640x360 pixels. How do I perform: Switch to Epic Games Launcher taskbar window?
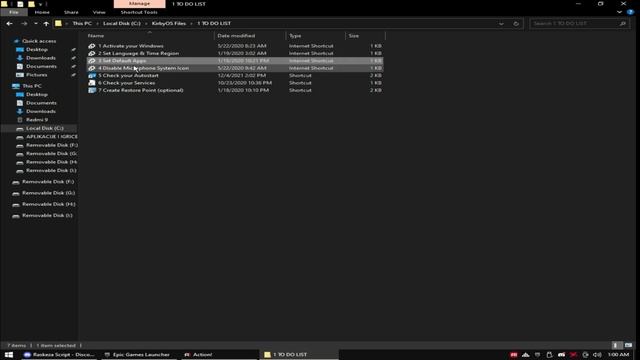137,355
